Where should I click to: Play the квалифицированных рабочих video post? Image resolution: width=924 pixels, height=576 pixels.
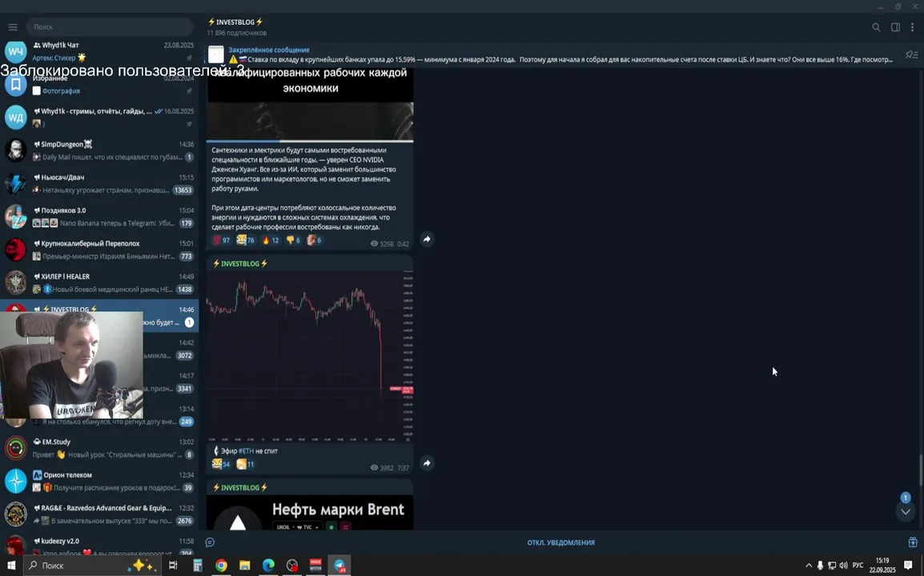310,104
